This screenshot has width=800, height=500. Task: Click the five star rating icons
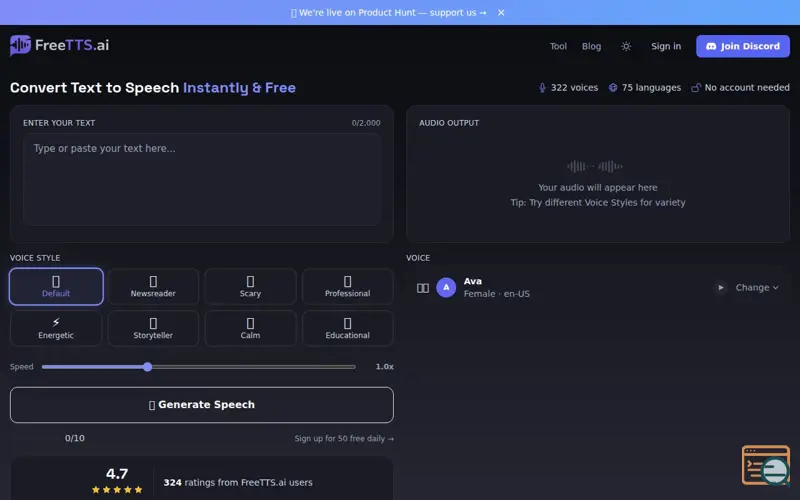coord(117,490)
